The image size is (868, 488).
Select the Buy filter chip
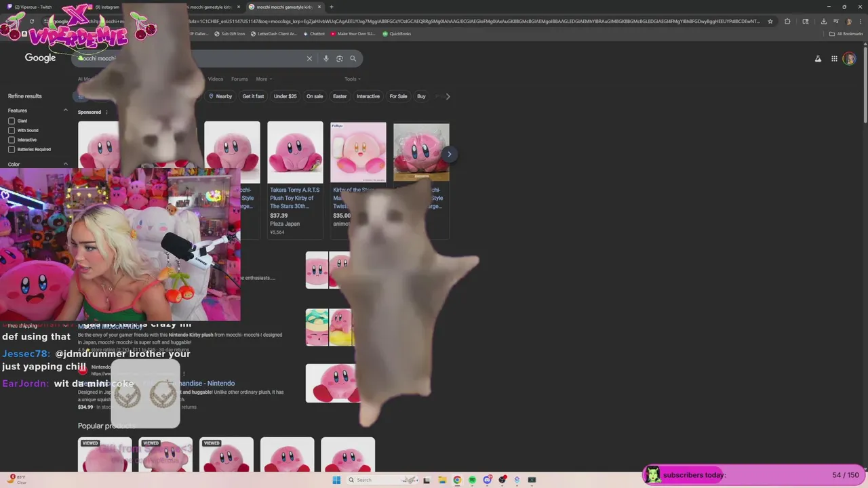[x=421, y=96]
